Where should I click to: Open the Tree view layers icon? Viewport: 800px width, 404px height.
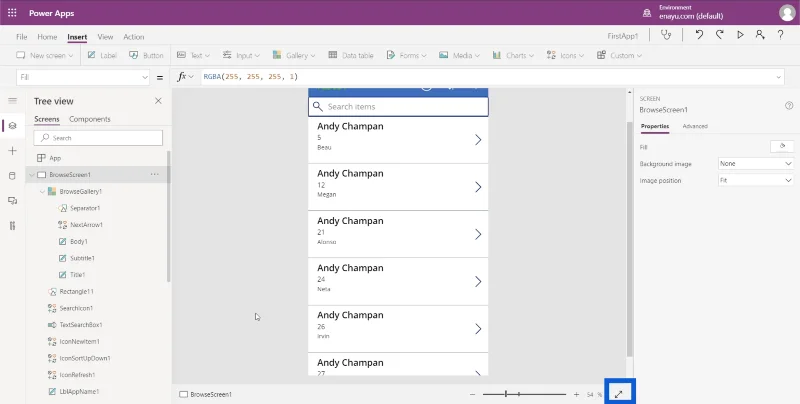coord(13,125)
